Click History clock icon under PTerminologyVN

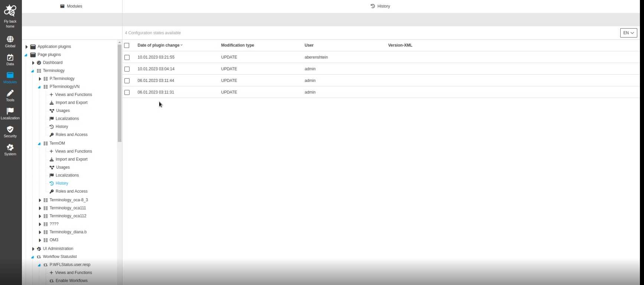(52, 127)
